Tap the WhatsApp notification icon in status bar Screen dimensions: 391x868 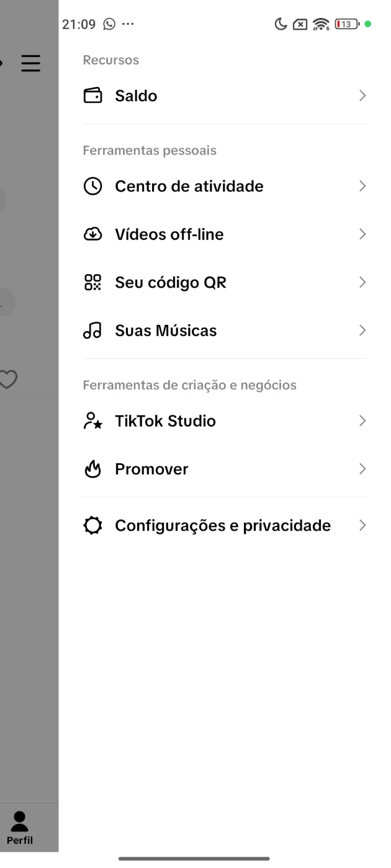[x=110, y=24]
